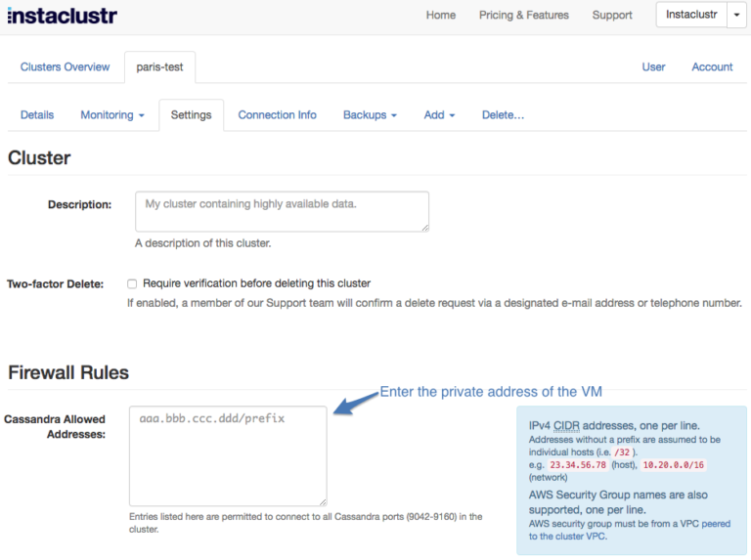Switch to the Details tab
The image size is (751, 560).
pyautogui.click(x=37, y=115)
